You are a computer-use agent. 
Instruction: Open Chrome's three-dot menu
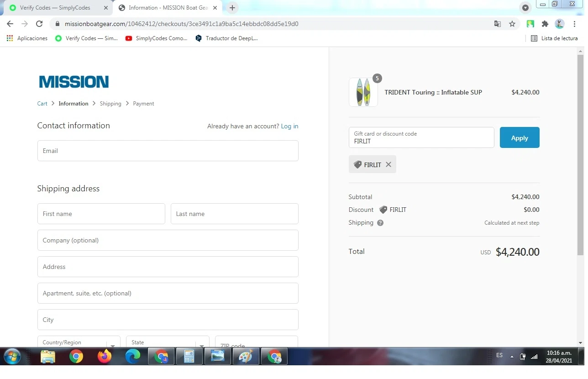(574, 24)
